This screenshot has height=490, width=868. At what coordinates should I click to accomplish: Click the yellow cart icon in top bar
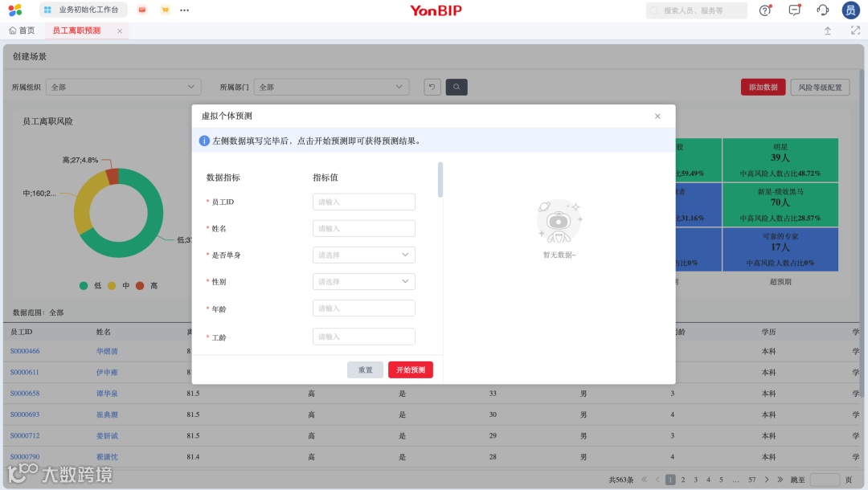165,10
